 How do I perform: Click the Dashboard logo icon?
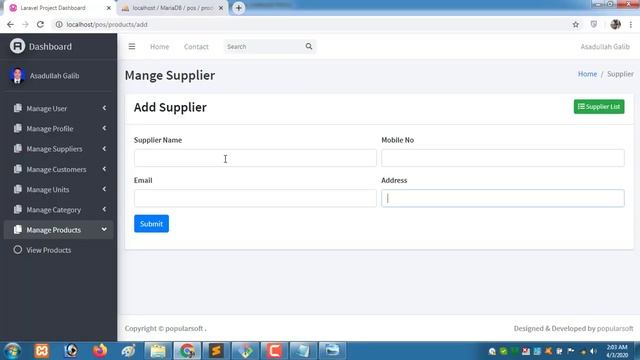[x=18, y=46]
